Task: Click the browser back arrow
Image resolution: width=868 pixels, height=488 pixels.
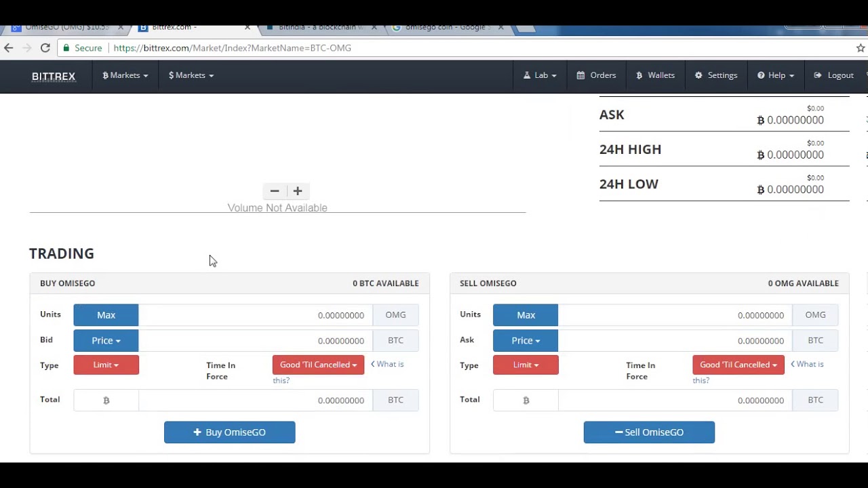Action: (8, 48)
